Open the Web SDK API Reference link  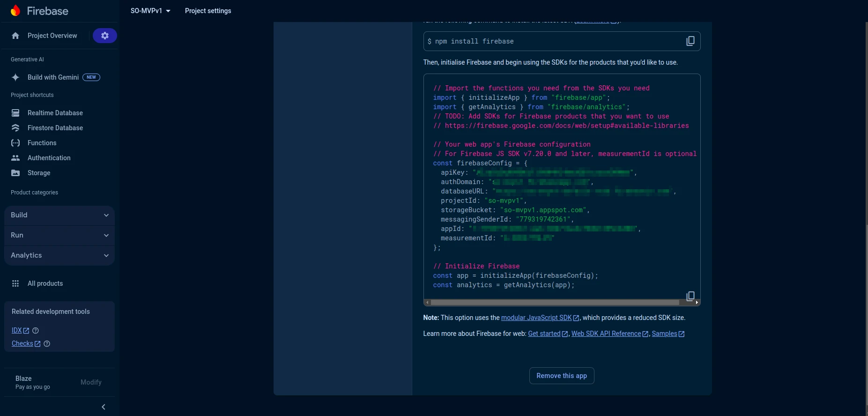[x=609, y=334]
